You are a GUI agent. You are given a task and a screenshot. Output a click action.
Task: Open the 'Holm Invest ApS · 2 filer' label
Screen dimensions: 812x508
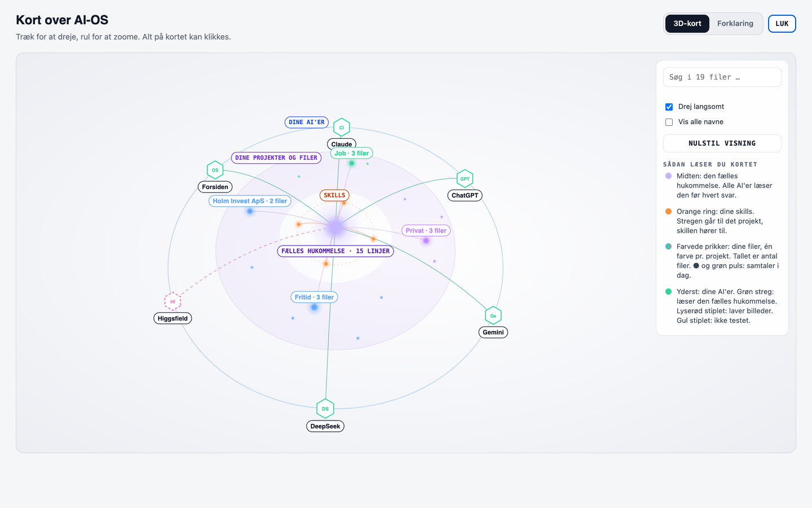pos(250,201)
